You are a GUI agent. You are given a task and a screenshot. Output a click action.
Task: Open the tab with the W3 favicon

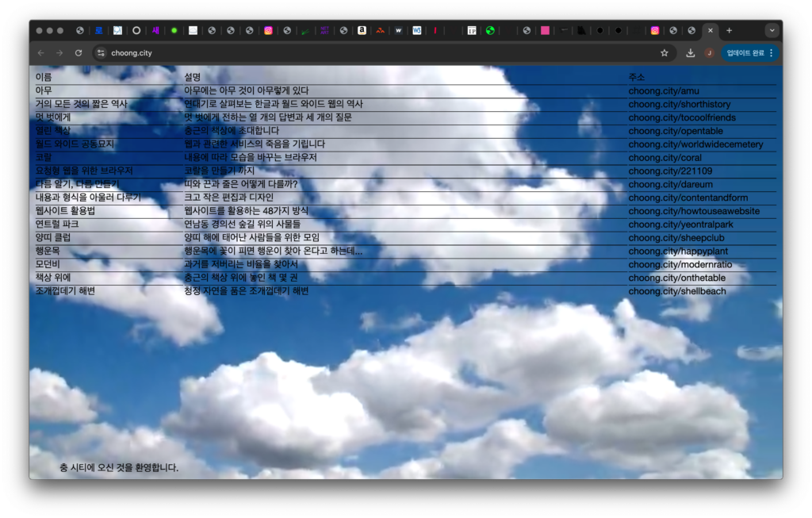417,31
